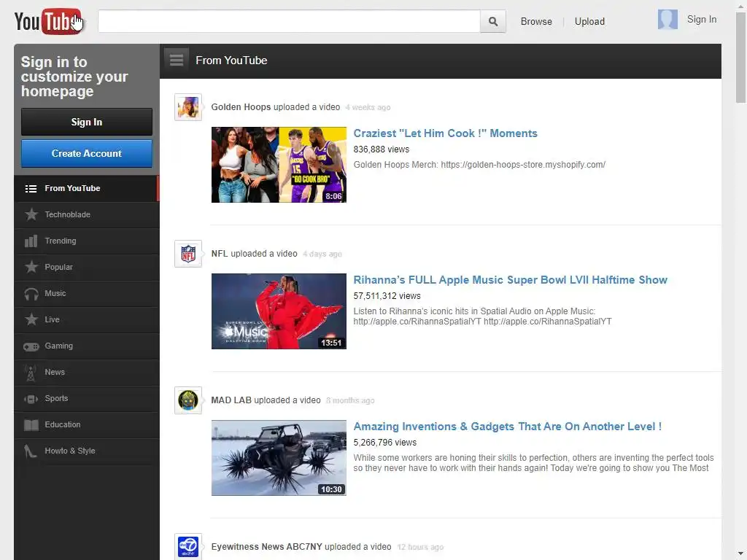Click the user avatar icon beside Sign In
Image resolution: width=747 pixels, height=560 pixels.
pyautogui.click(x=667, y=20)
